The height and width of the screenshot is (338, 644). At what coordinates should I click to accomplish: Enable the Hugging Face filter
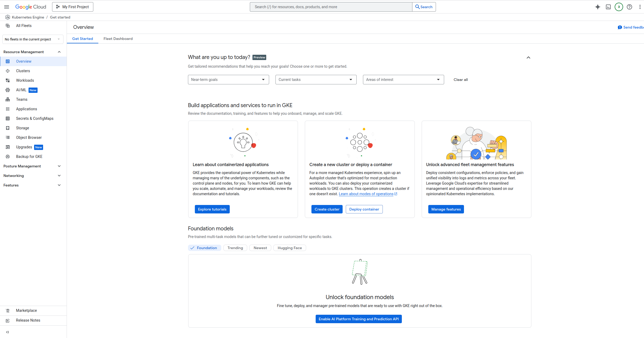(x=289, y=248)
